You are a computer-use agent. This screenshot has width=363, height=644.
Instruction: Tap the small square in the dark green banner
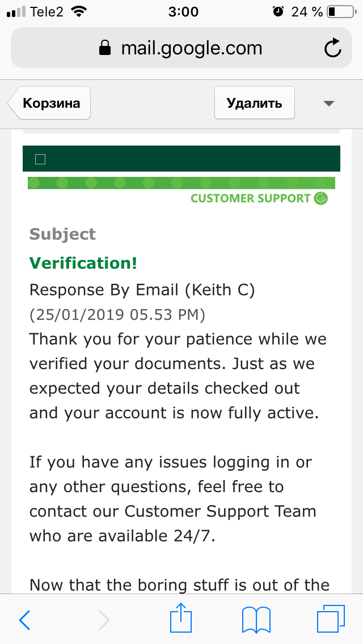click(40, 159)
